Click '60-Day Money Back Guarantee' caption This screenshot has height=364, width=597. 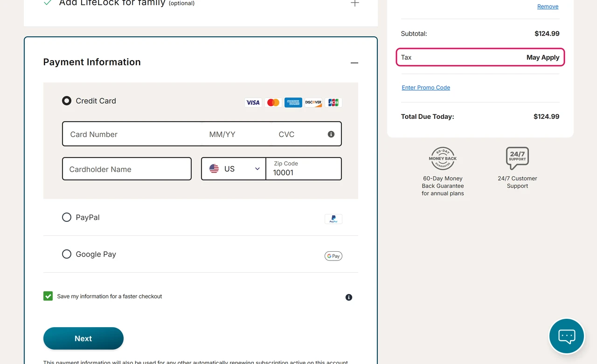(x=443, y=186)
